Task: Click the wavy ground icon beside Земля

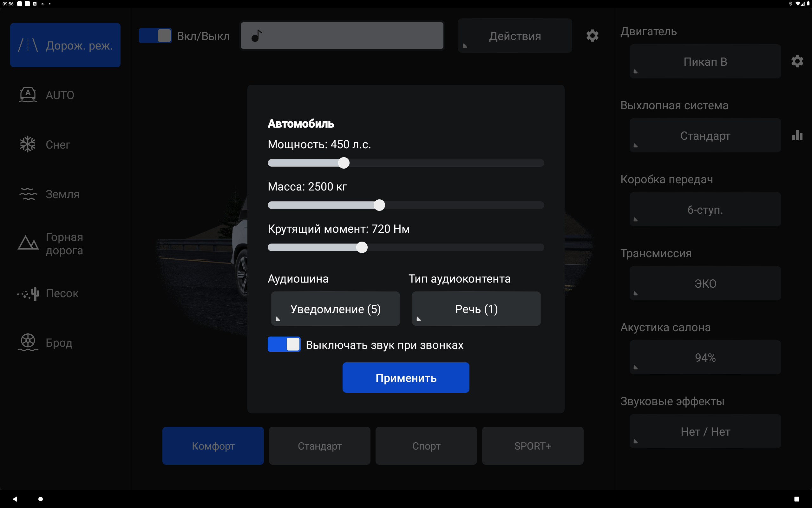Action: click(x=28, y=194)
